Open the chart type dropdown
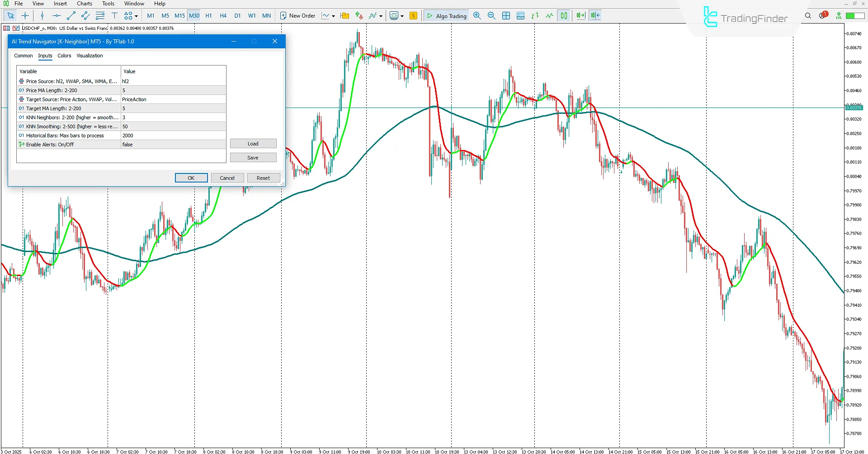 (334, 15)
